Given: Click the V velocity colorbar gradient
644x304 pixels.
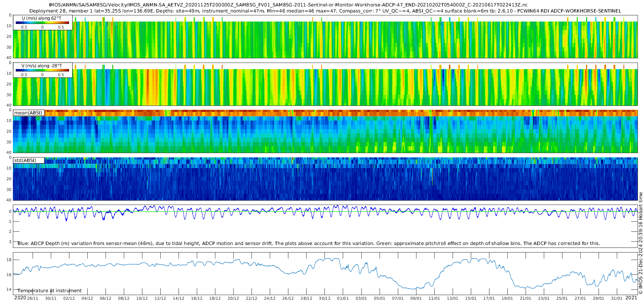Looking at the screenshot, I should point(42,70).
